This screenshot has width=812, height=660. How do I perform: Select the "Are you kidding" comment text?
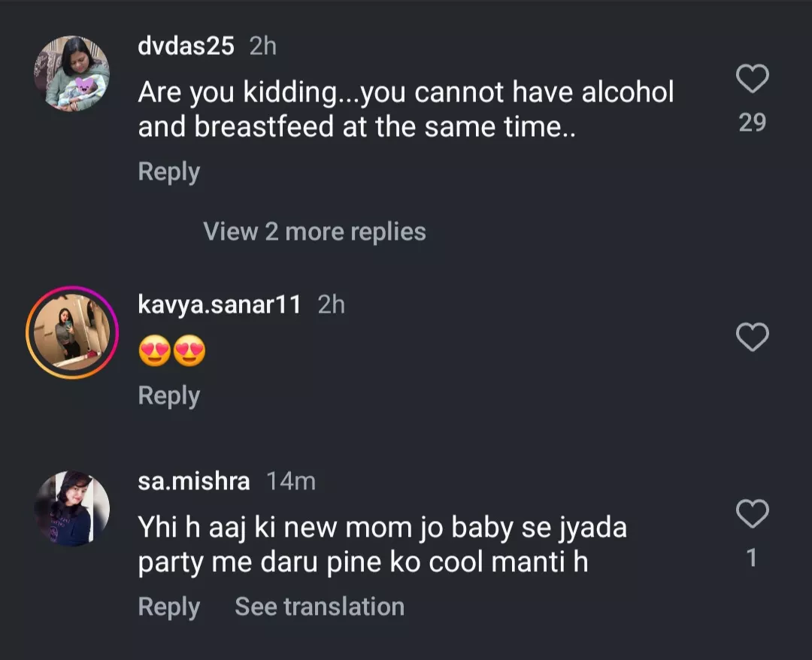[406, 109]
